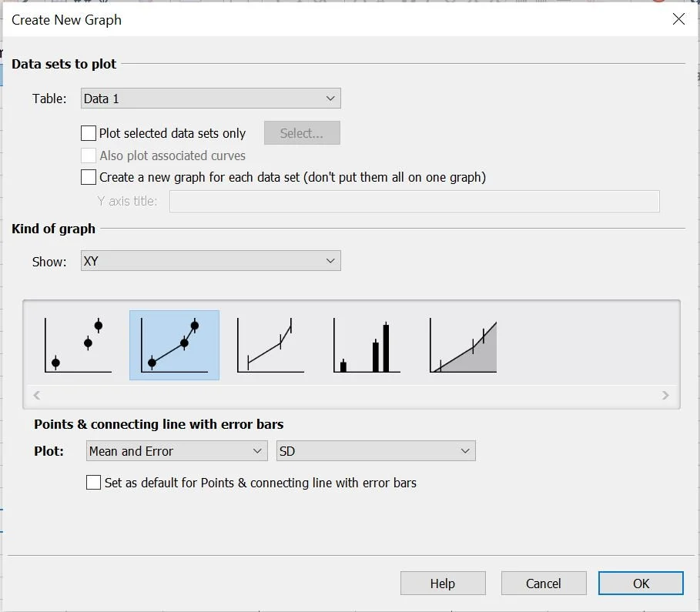Choose the shaded area graph type
700x612 pixels.
pos(462,344)
